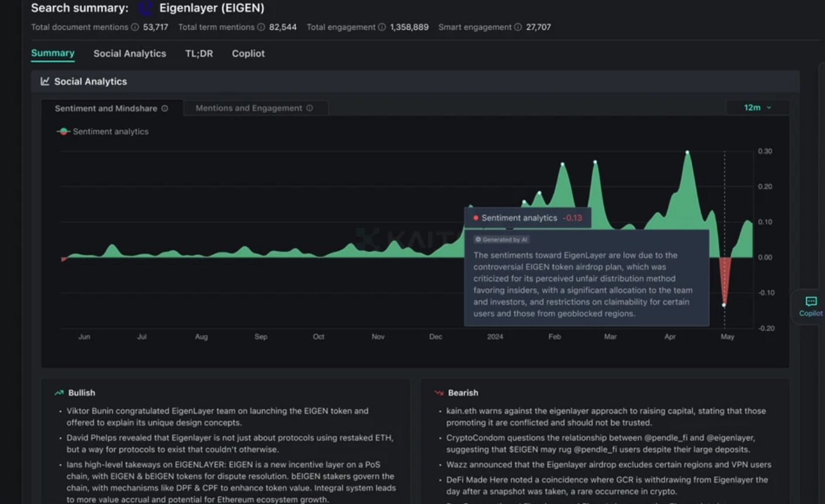Click the info icon beside Total document mentions
Viewport: 825px width, 504px height.
pos(135,27)
